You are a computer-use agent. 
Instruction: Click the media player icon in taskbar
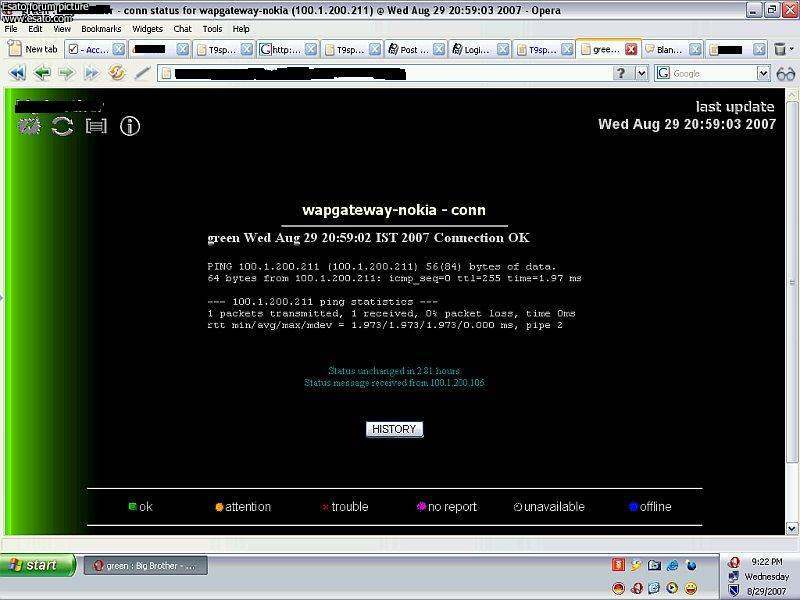pos(672,588)
